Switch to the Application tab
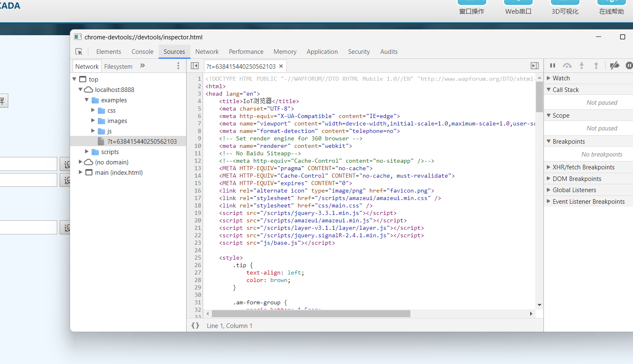Image resolution: width=633 pixels, height=364 pixels. pyautogui.click(x=322, y=52)
